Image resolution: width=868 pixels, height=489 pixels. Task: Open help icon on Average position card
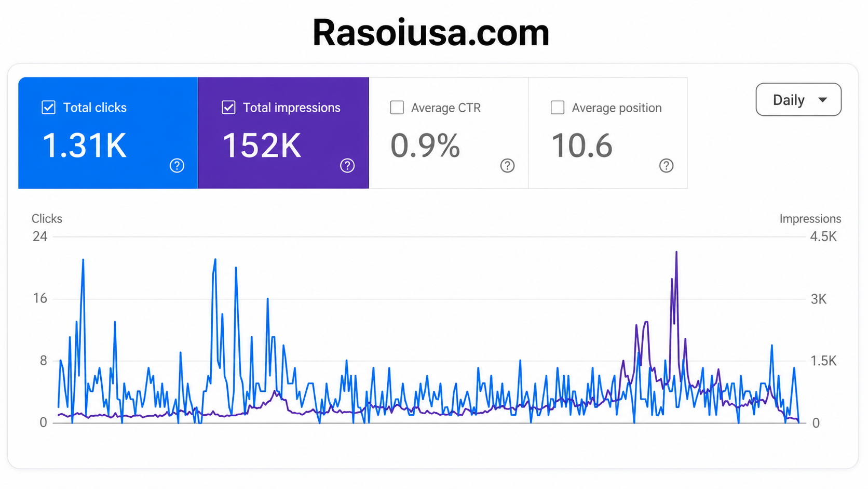(x=666, y=165)
